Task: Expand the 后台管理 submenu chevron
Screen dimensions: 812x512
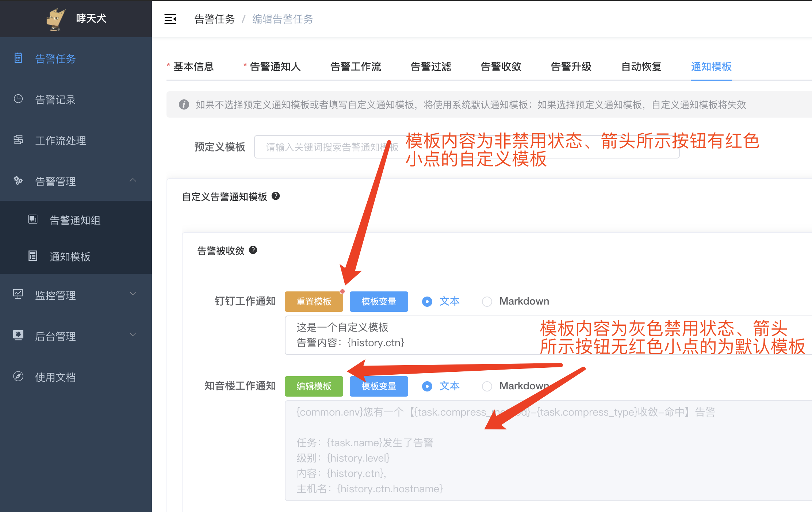Action: pyautogui.click(x=133, y=335)
